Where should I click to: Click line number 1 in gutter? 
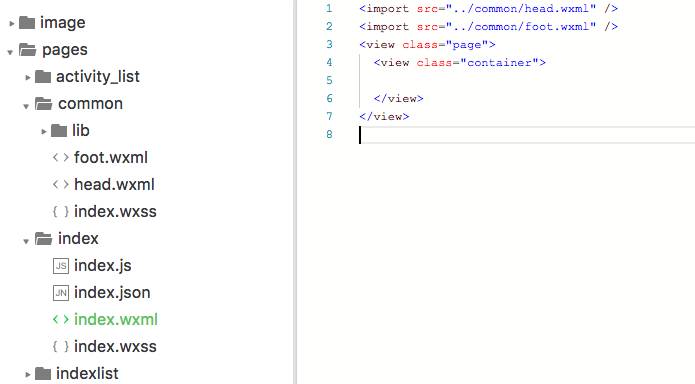(x=329, y=8)
